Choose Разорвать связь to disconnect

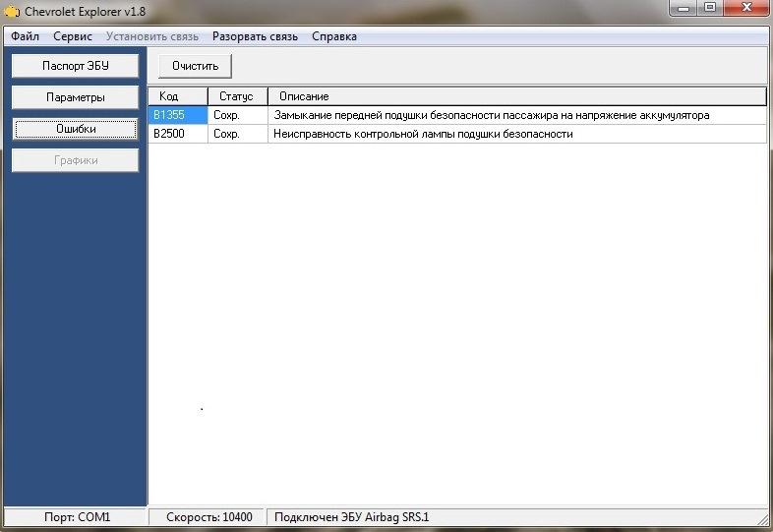click(255, 36)
